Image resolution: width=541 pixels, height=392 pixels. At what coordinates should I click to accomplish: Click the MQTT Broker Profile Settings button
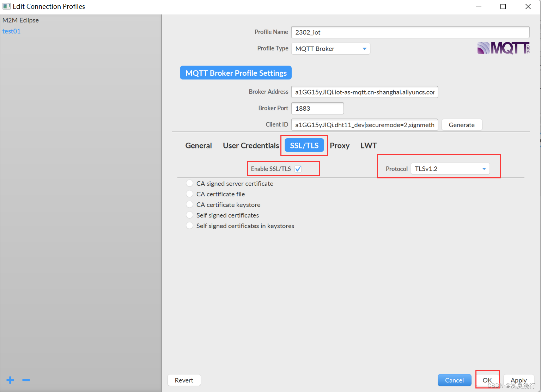click(x=236, y=73)
